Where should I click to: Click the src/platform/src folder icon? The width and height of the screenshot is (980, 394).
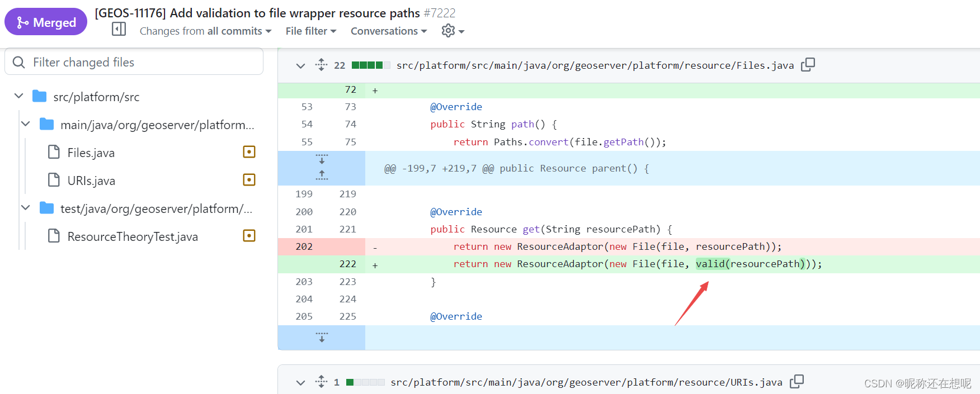[39, 96]
